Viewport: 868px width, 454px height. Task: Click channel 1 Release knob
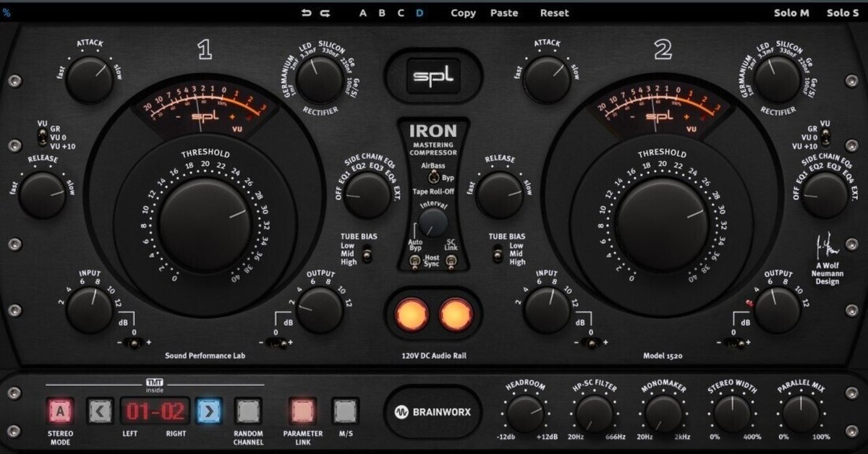point(42,195)
